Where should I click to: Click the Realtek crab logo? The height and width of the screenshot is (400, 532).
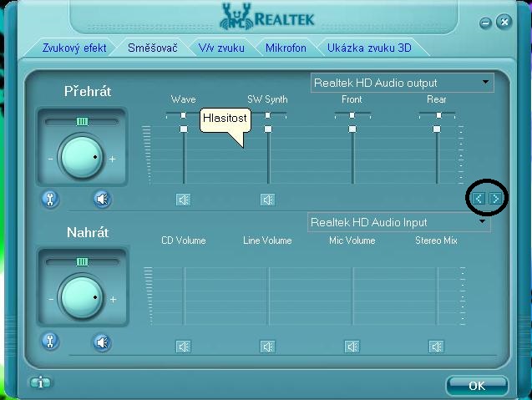236,17
